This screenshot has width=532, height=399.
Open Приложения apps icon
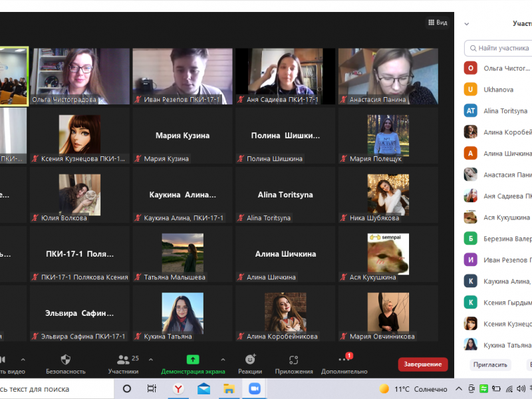pyautogui.click(x=293, y=360)
